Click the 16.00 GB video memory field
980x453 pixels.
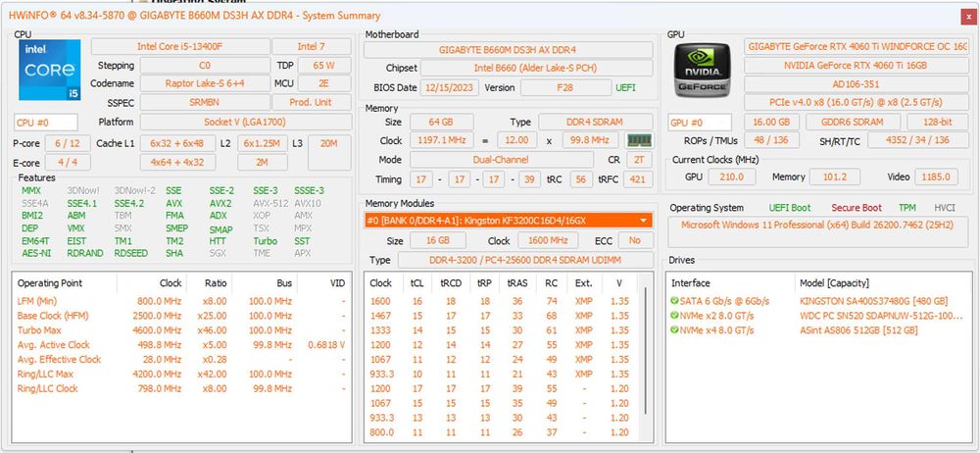[771, 123]
